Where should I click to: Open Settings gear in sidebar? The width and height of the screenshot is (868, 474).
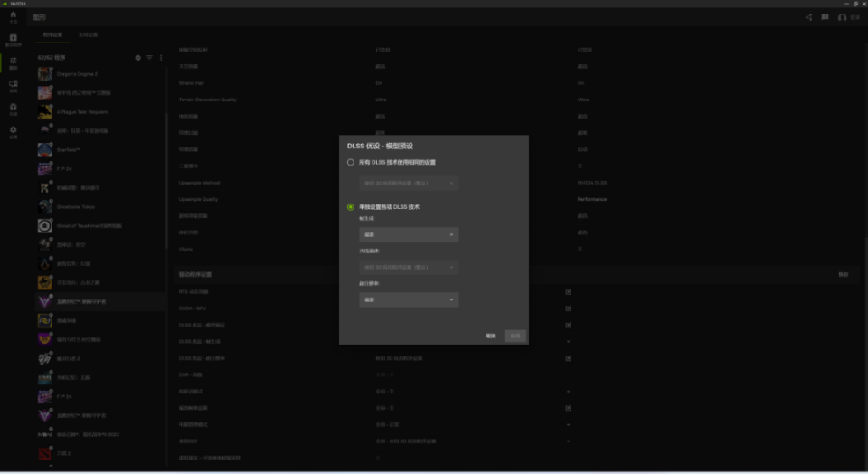(14, 132)
